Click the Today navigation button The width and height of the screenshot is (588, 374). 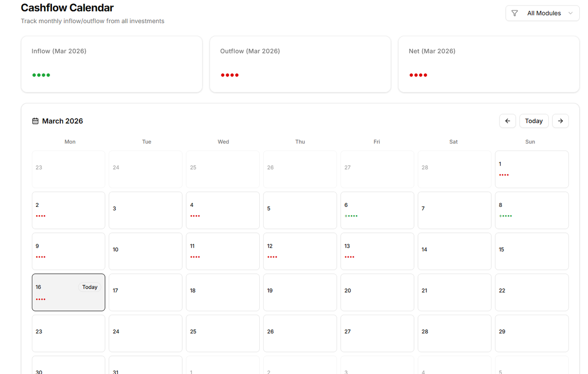point(534,121)
